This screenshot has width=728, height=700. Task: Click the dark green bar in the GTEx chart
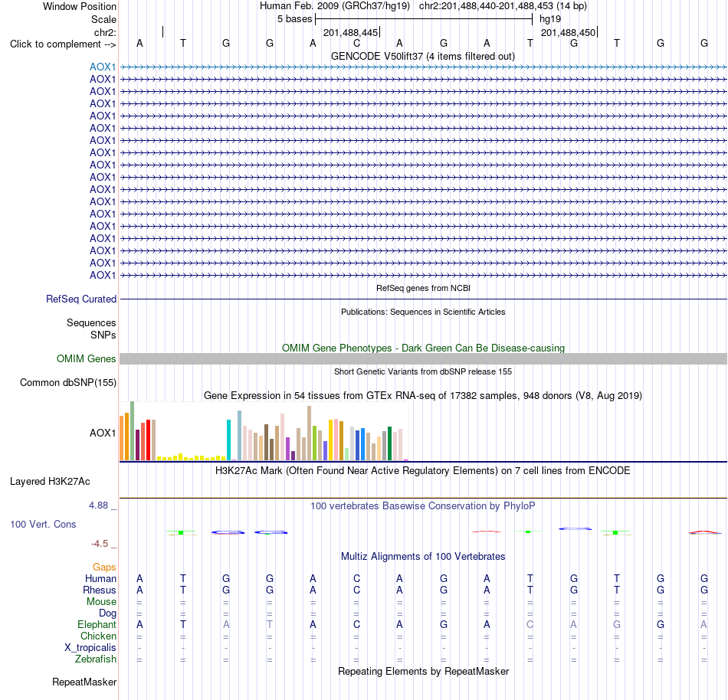[x=389, y=443]
